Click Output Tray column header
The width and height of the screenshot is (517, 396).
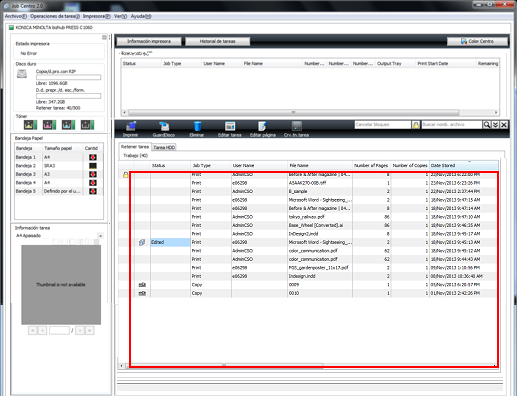[395, 63]
